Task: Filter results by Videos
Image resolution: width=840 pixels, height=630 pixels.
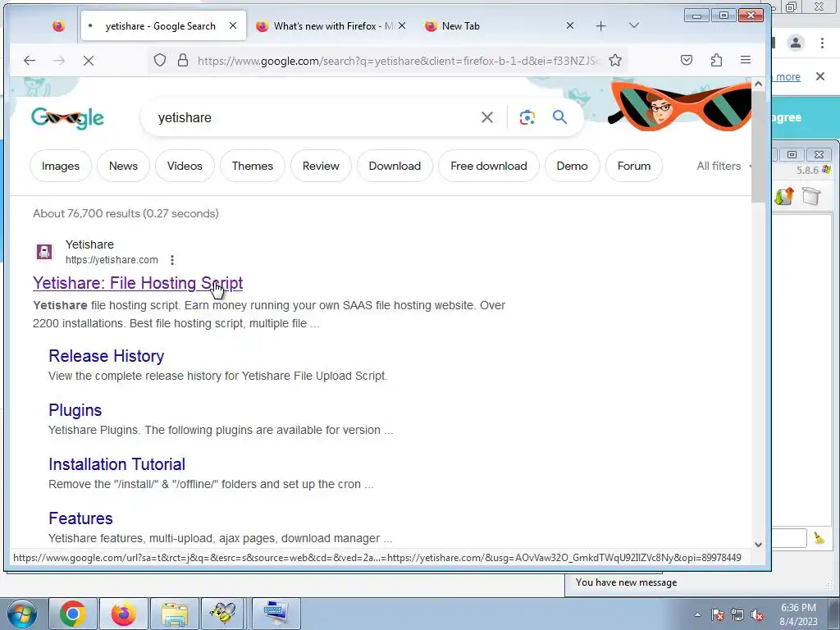Action: (185, 166)
